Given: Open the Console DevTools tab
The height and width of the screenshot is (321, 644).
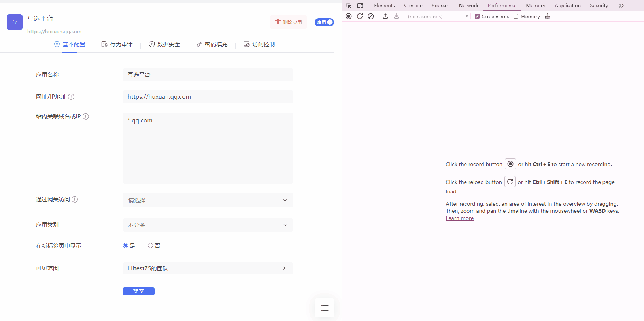Looking at the screenshot, I should [413, 6].
